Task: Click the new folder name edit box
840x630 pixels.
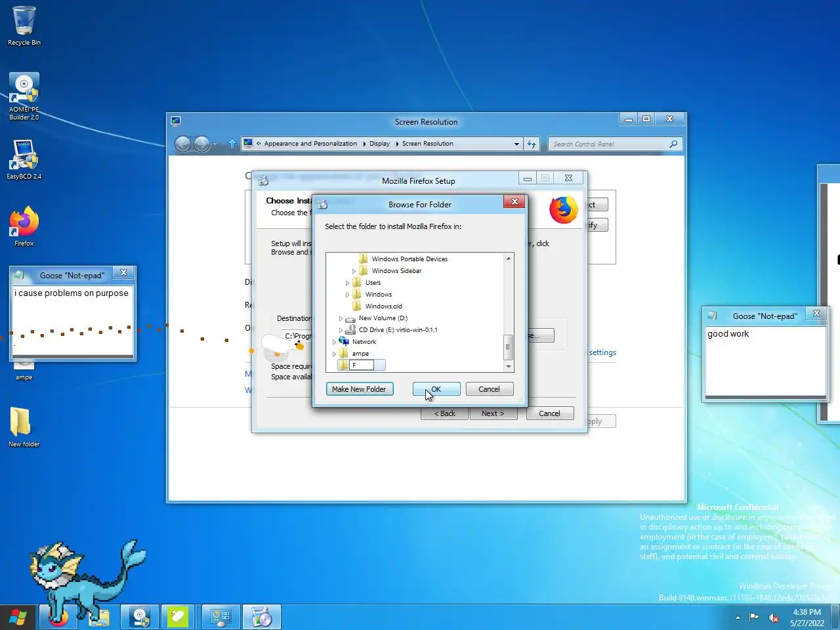Action: [x=362, y=365]
